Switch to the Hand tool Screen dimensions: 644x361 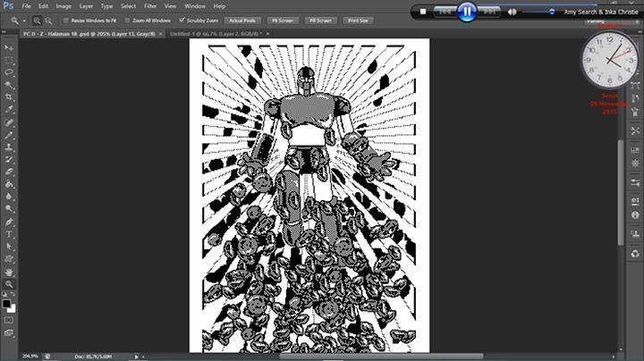coord(10,271)
